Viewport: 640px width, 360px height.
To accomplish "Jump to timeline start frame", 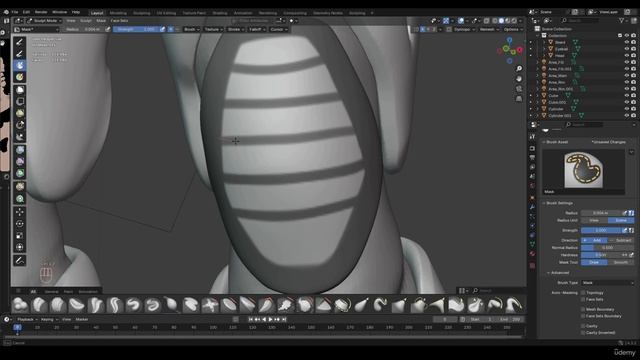I will tap(251, 320).
